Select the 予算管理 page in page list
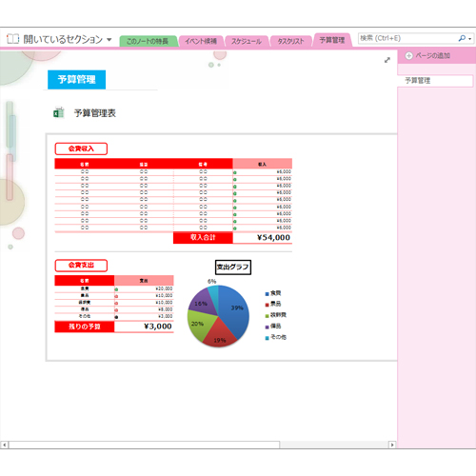 pyautogui.click(x=435, y=81)
